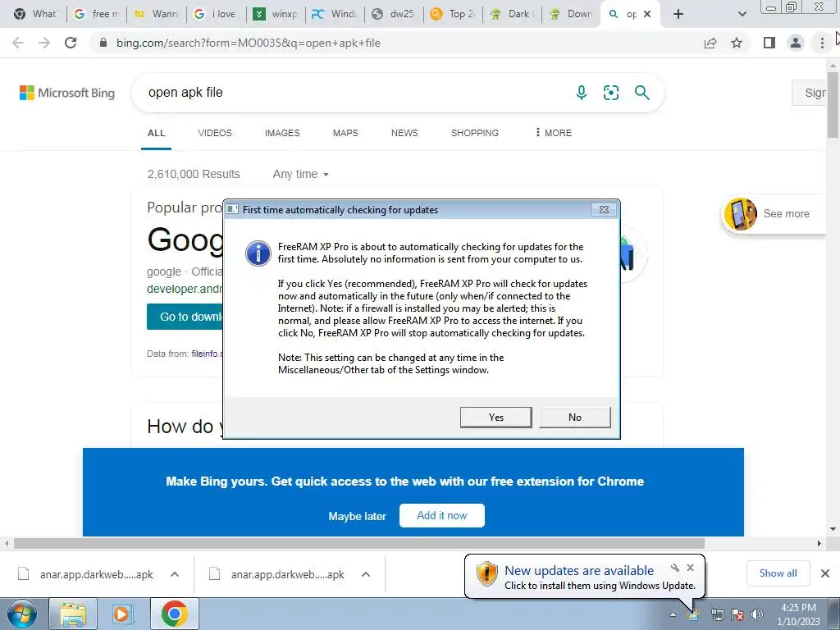The width and height of the screenshot is (840, 630).
Task: Show hidden tray icons arrow
Action: (673, 614)
